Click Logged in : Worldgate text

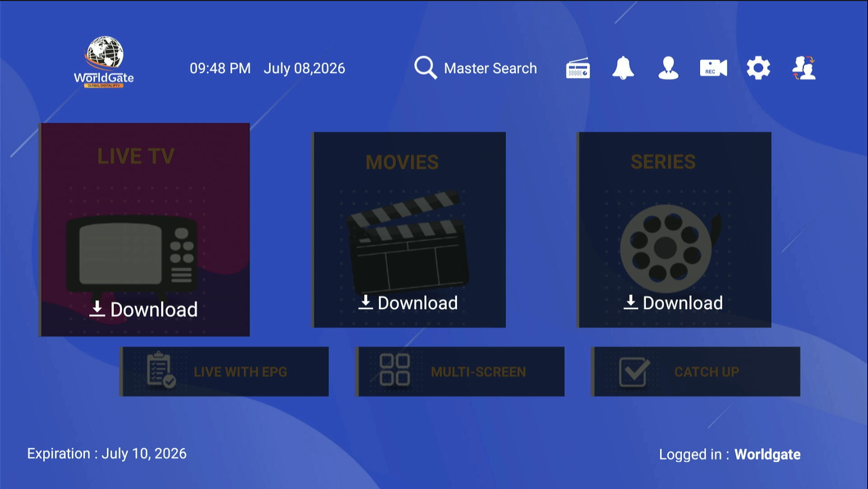click(730, 454)
